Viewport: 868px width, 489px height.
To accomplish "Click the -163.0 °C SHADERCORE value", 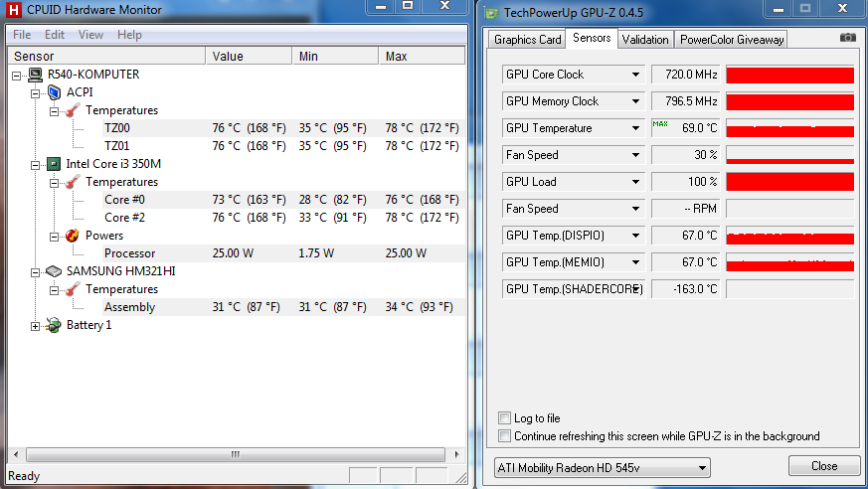I will (686, 289).
